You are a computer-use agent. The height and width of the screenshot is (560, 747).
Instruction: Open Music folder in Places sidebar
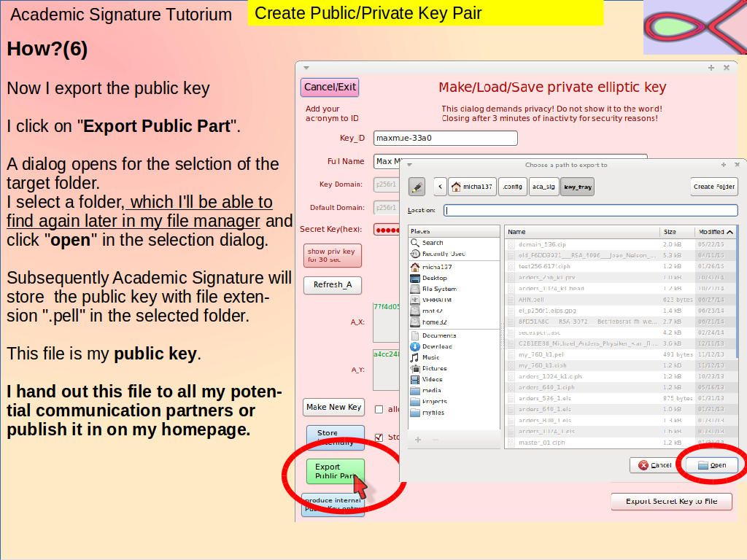[430, 357]
